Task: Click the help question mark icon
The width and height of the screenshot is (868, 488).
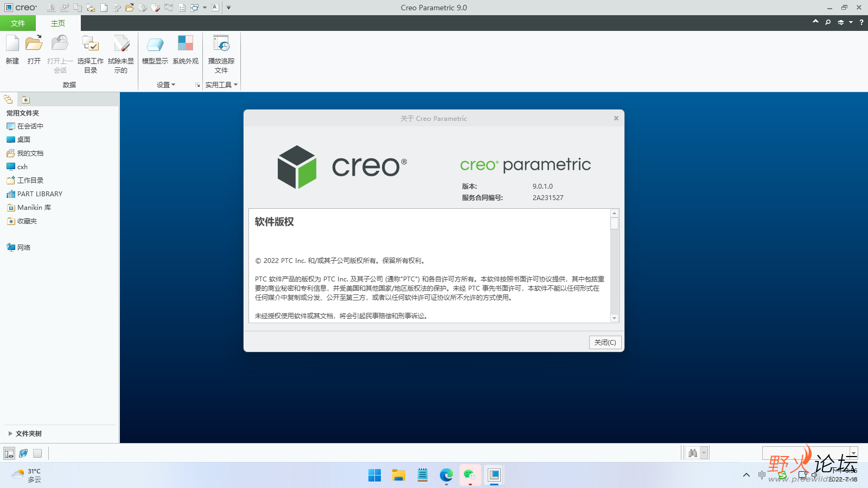Action: click(x=861, y=22)
